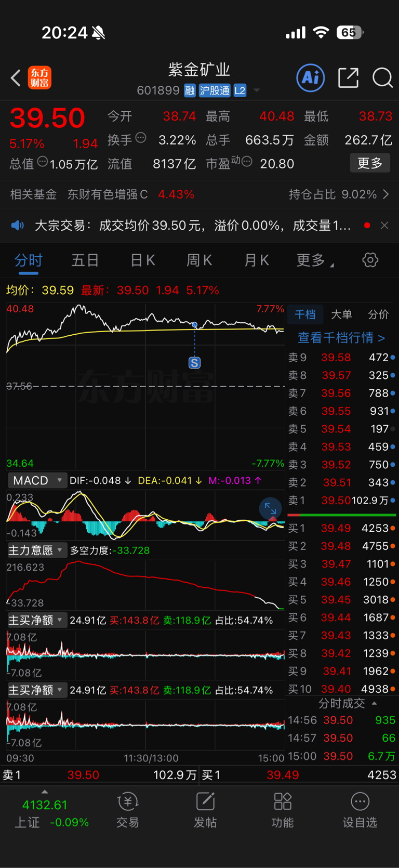Open the 东方财富 logo icon
This screenshot has width=399, height=868.
[x=39, y=78]
